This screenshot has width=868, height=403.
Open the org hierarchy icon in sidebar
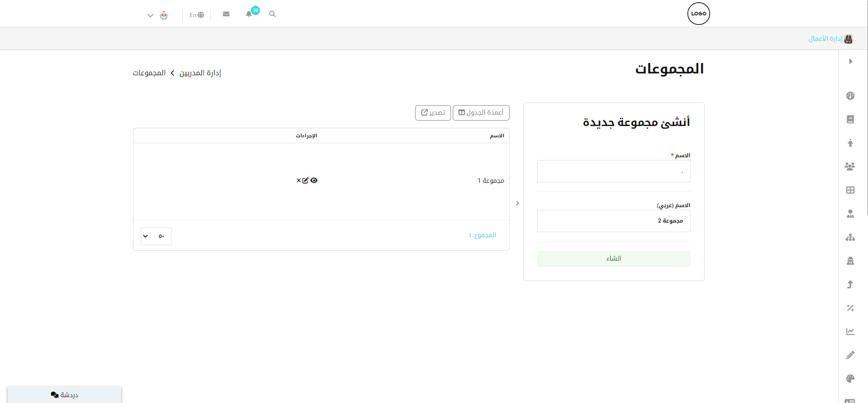click(850, 237)
